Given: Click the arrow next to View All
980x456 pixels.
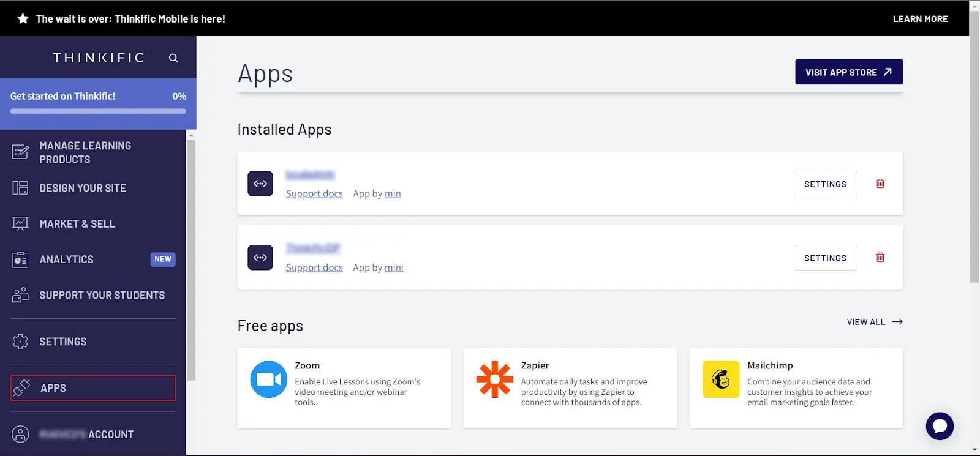Looking at the screenshot, I should pos(897,322).
